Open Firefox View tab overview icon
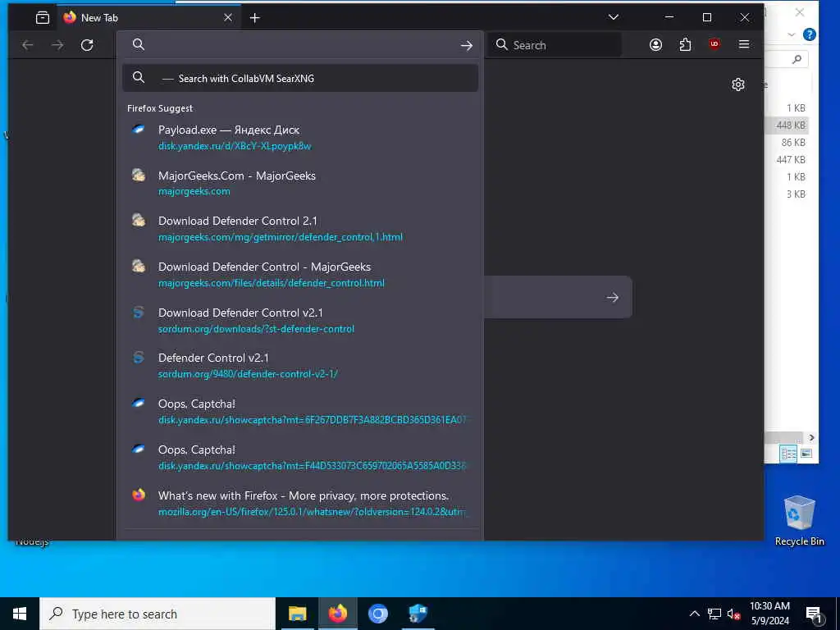The image size is (840, 630). (43, 18)
